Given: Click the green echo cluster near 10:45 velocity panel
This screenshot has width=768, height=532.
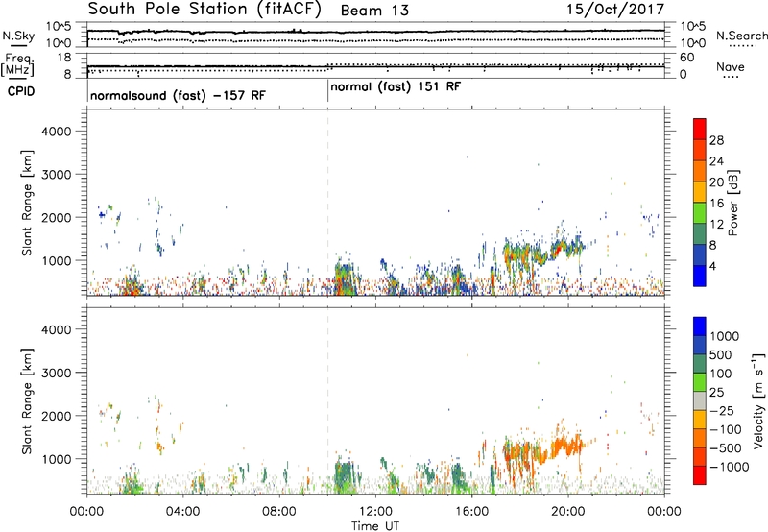Looking at the screenshot, I should pyautogui.click(x=346, y=477).
